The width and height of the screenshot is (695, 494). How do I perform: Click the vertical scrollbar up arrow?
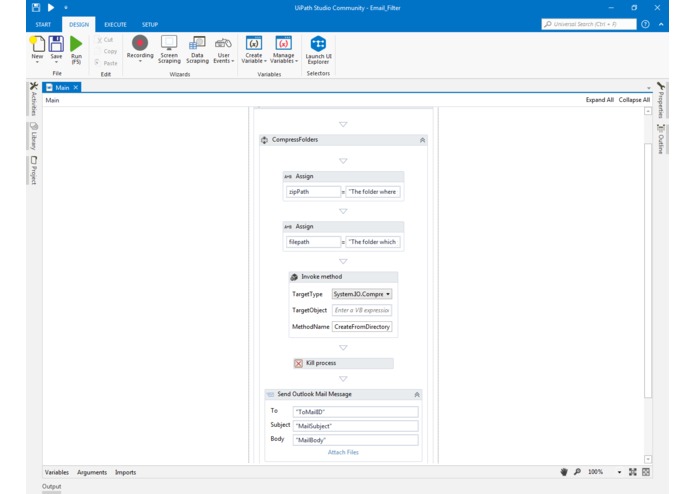[x=648, y=111]
